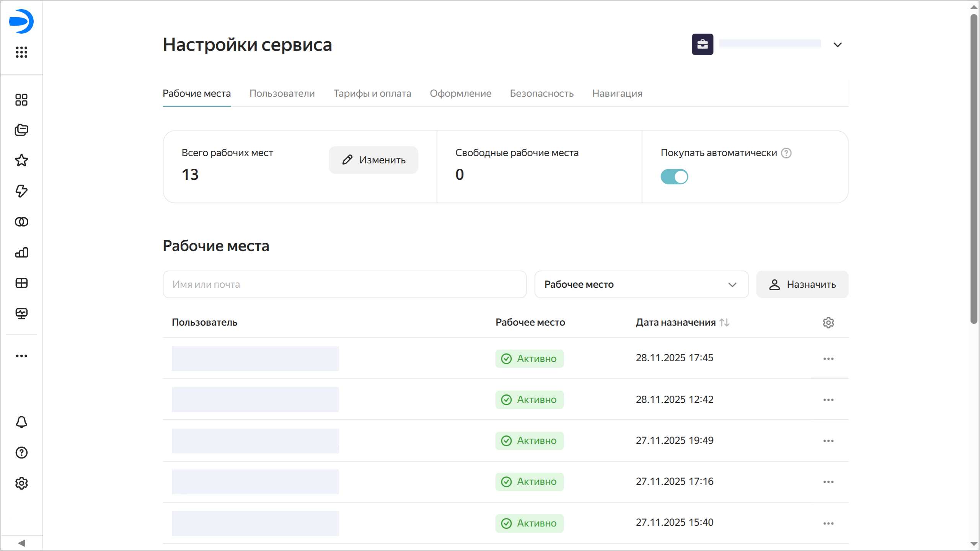Open the Тарифы и оплата tab

click(372, 93)
